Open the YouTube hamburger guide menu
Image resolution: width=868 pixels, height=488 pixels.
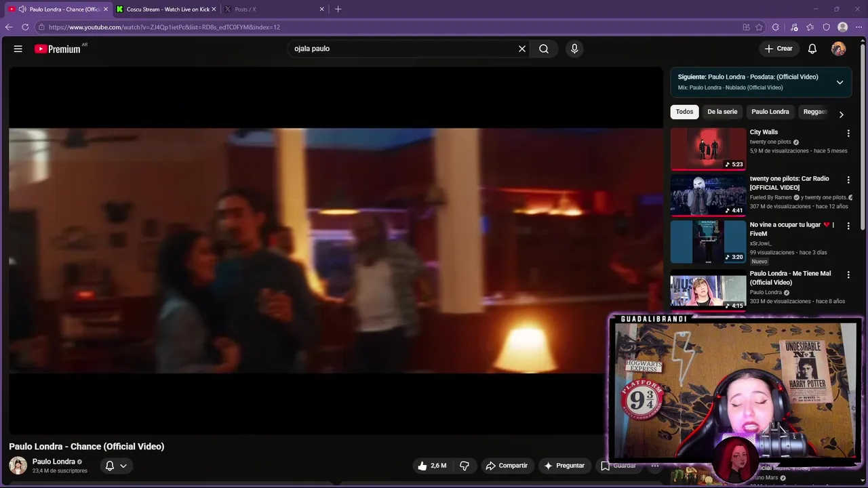[18, 49]
